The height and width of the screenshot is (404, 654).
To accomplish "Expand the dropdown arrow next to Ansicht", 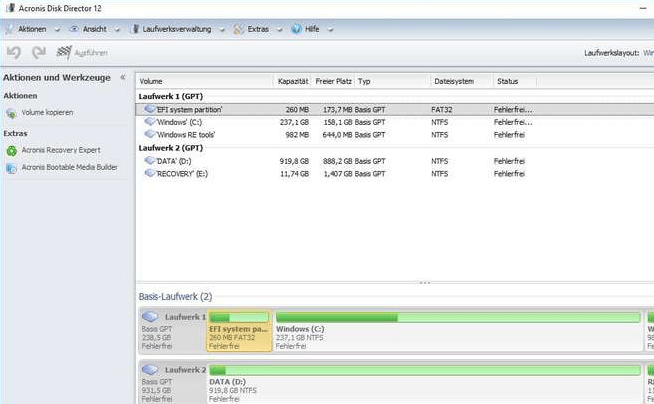I will [117, 30].
